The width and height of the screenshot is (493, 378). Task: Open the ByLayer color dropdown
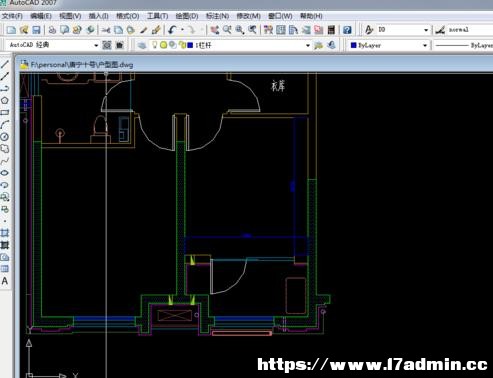[x=425, y=45]
